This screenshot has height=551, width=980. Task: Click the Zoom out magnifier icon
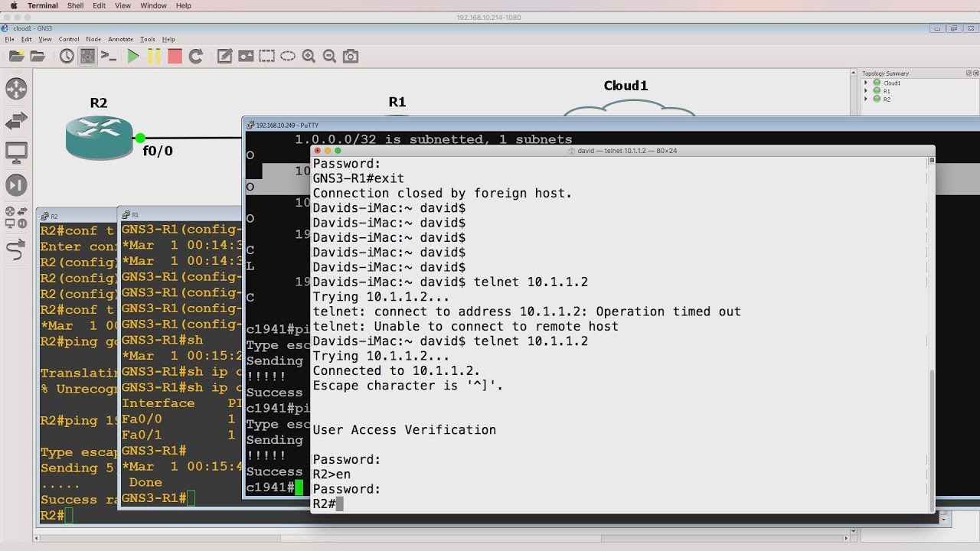(x=330, y=56)
